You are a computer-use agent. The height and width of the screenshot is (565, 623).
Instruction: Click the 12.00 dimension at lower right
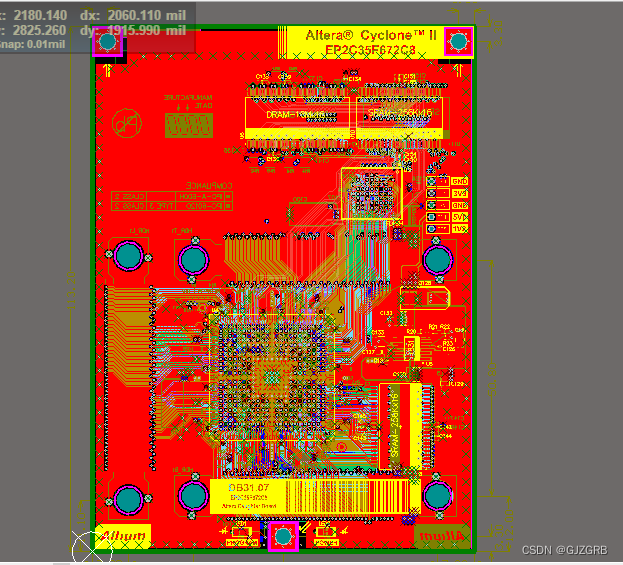[509, 527]
